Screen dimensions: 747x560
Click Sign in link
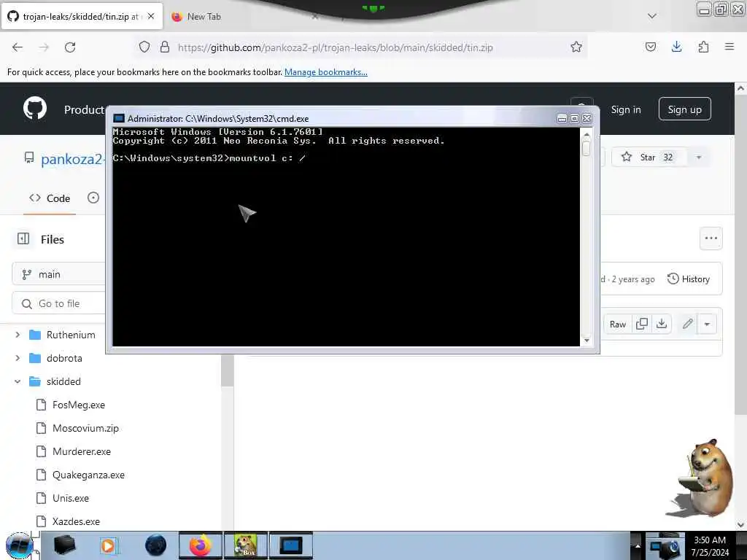(625, 109)
